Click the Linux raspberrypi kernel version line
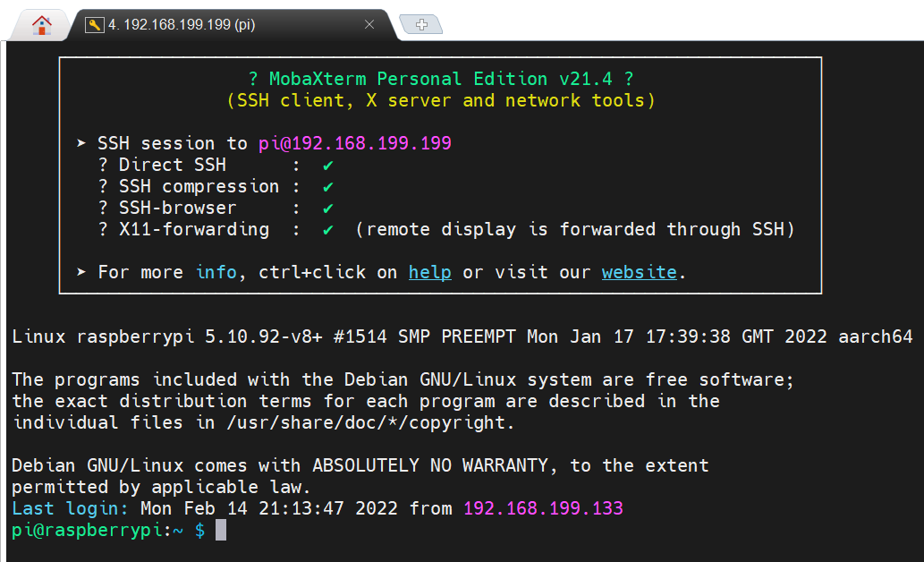This screenshot has height=562, width=924. click(x=462, y=336)
